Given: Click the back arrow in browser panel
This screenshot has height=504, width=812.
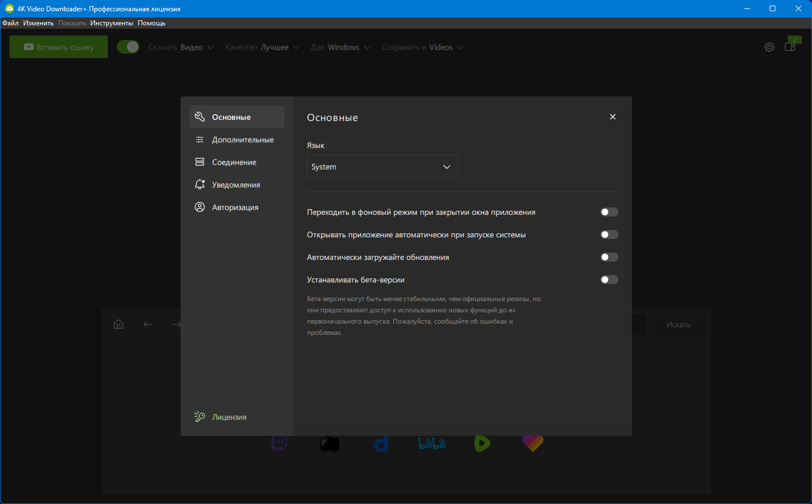Looking at the screenshot, I should pyautogui.click(x=148, y=324).
